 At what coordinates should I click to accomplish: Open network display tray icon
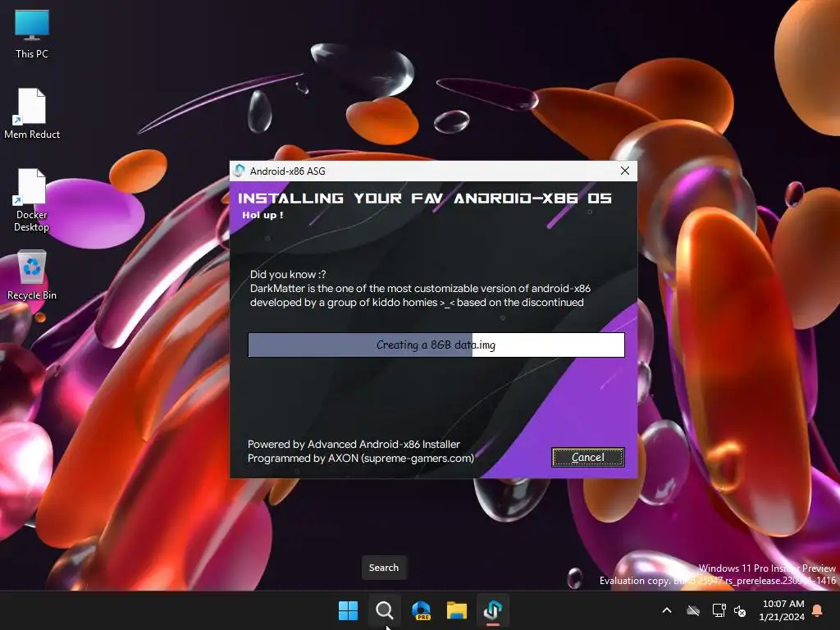719,610
